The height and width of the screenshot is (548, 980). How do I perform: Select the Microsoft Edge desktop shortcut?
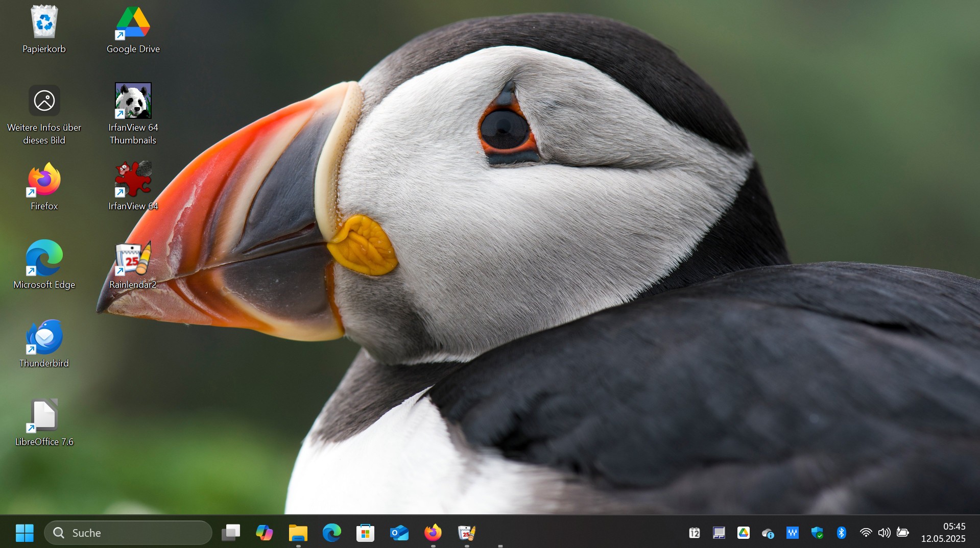click(x=44, y=259)
